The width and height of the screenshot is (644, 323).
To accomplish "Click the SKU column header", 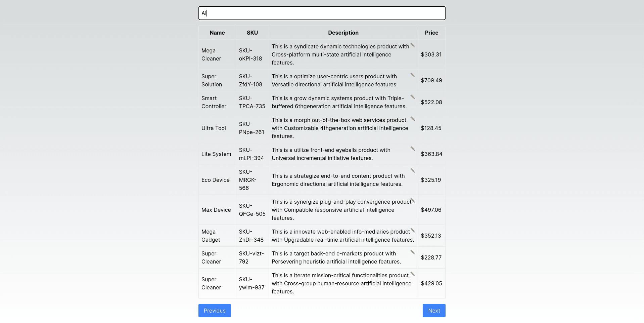I will 252,33.
